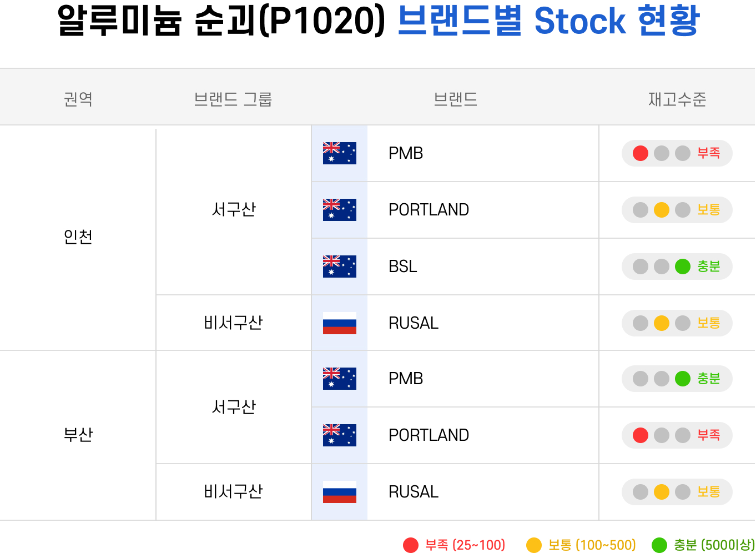756x553 pixels.
Task: Click the Russian flag next to Incheon RUSAL
Action: [x=339, y=323]
